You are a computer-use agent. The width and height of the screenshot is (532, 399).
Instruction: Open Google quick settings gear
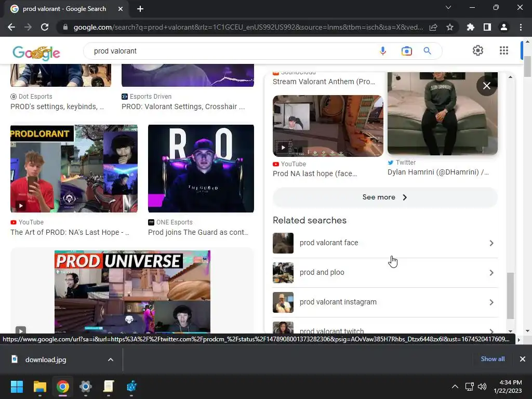click(478, 50)
